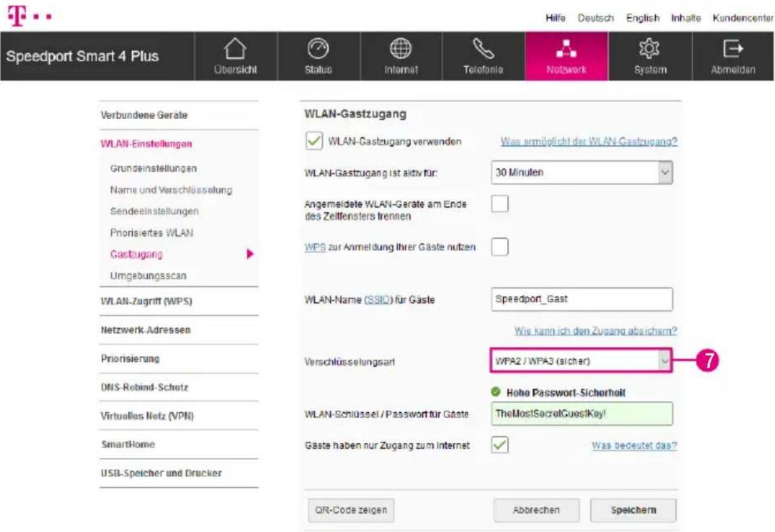Screen dimensions: 775x532
Task: Open WLAN-Zugriff (WPS) in sidebar
Action: [x=147, y=301]
